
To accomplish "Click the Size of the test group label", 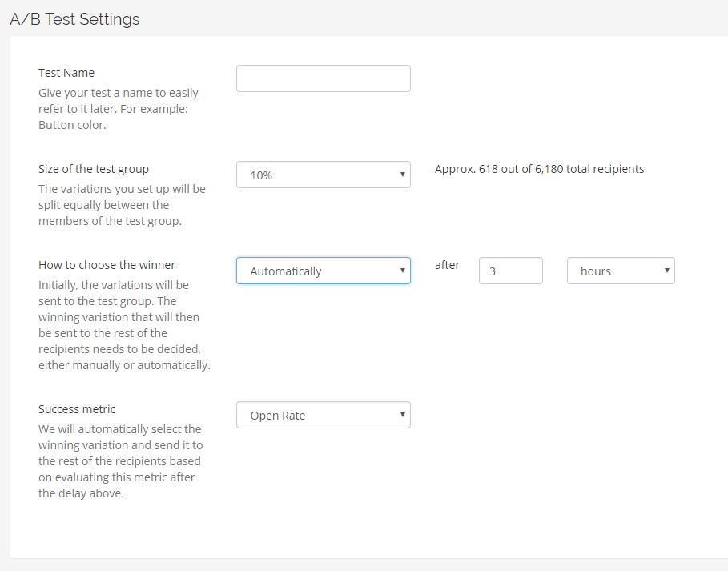I will tap(94, 169).
